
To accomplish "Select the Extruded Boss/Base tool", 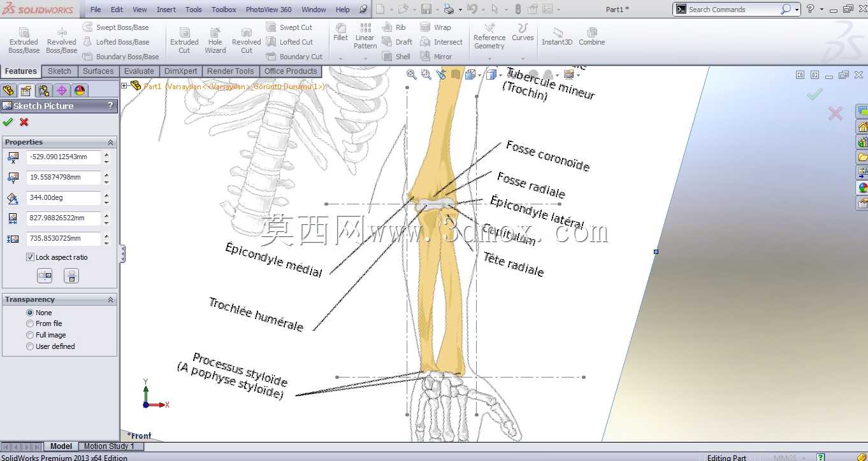I will 24,40.
